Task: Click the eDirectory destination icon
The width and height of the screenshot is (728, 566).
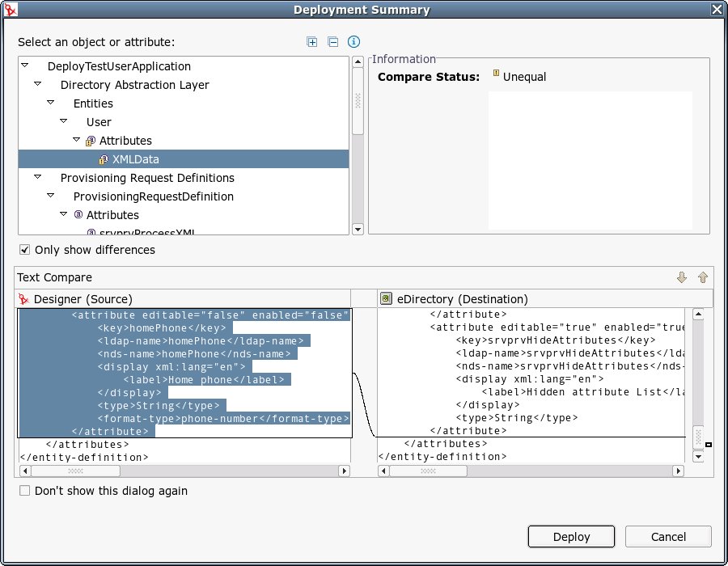Action: tap(386, 298)
